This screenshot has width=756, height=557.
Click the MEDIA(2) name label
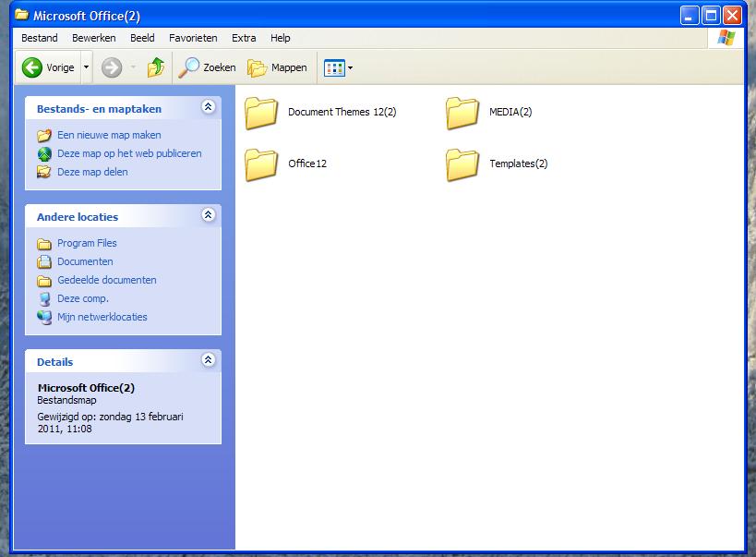[x=510, y=112]
